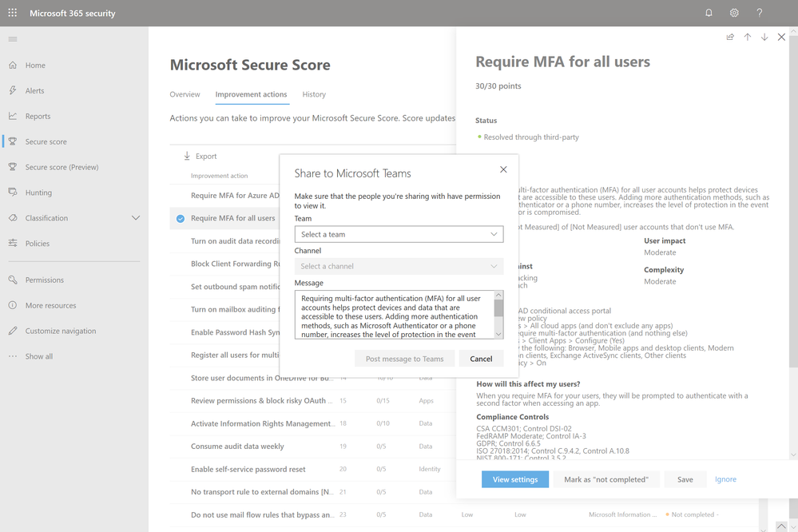The height and width of the screenshot is (532, 798).
Task: Select Do not use mail flow rules row
Action: point(463,515)
